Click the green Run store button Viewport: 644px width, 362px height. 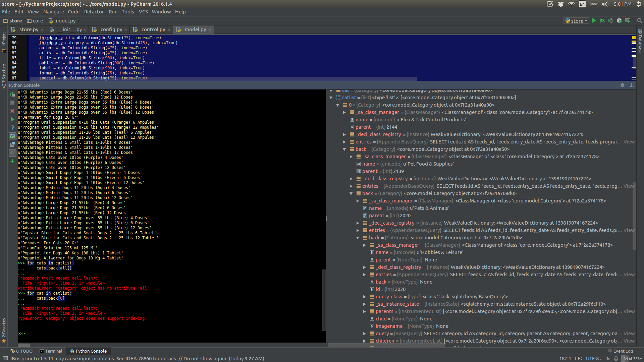coord(594,21)
